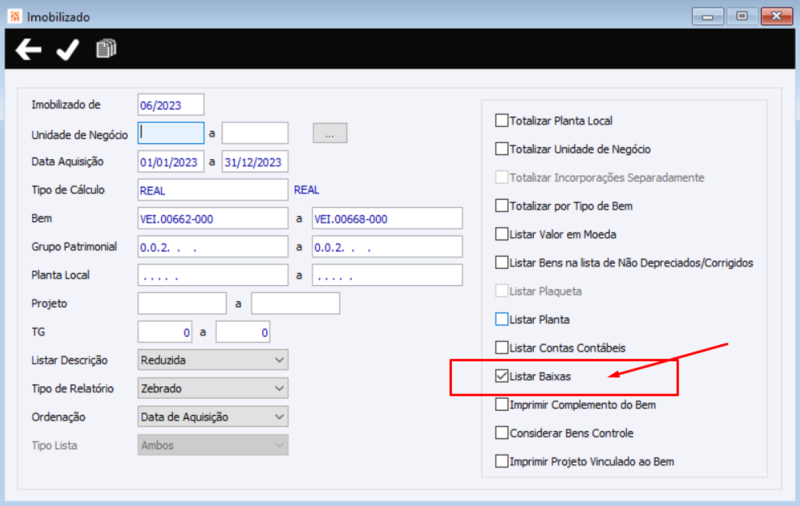Click the Tipo de Cálculo field

pos(213,190)
